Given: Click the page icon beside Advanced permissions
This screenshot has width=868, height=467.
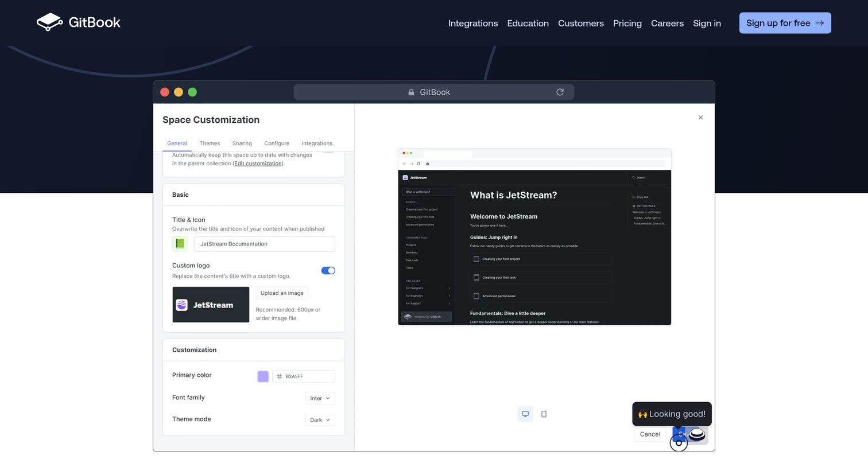Looking at the screenshot, I should [x=476, y=296].
